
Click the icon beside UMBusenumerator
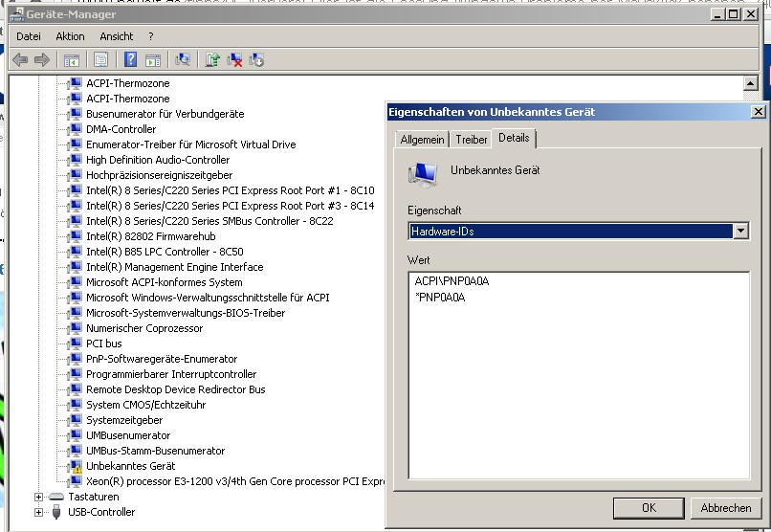pos(76,435)
